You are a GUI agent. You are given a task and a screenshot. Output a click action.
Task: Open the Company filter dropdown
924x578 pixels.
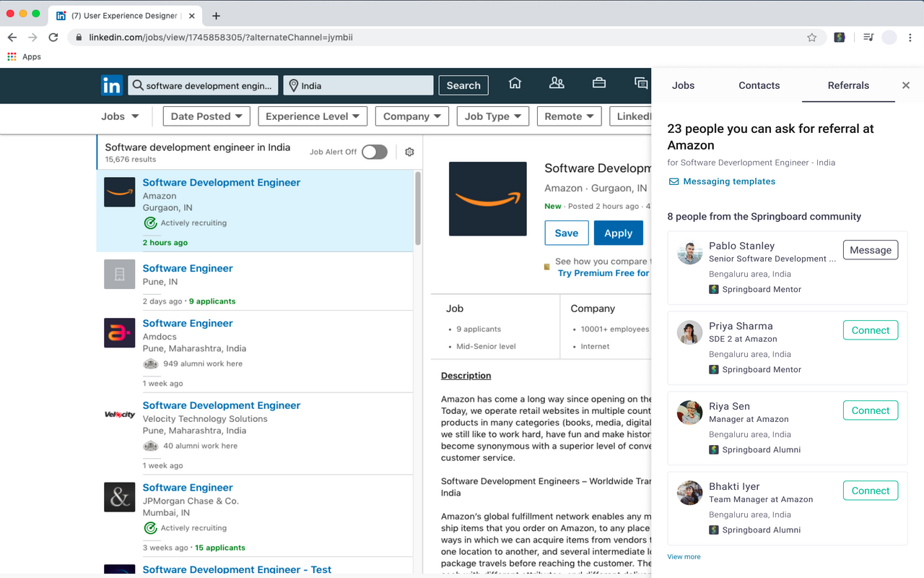tap(412, 116)
